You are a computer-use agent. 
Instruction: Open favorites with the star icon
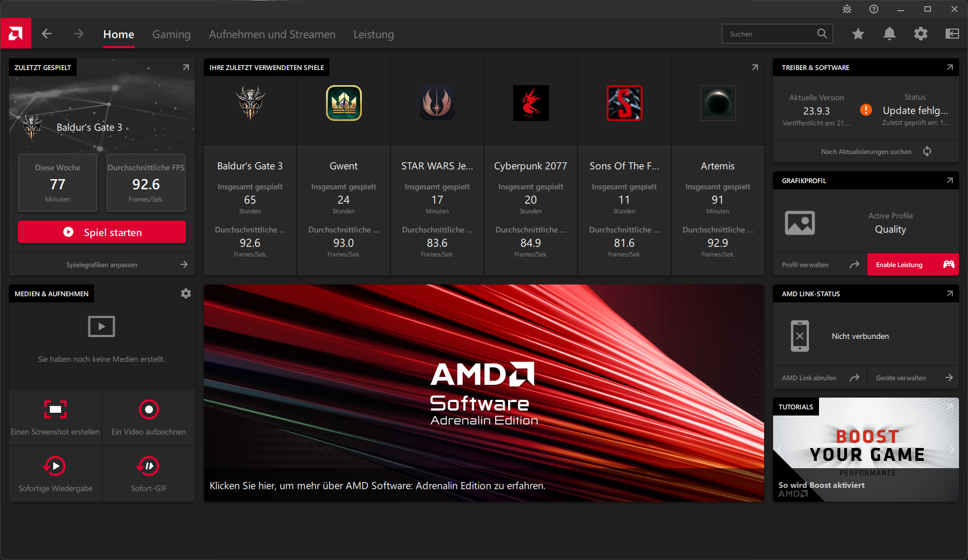click(858, 34)
